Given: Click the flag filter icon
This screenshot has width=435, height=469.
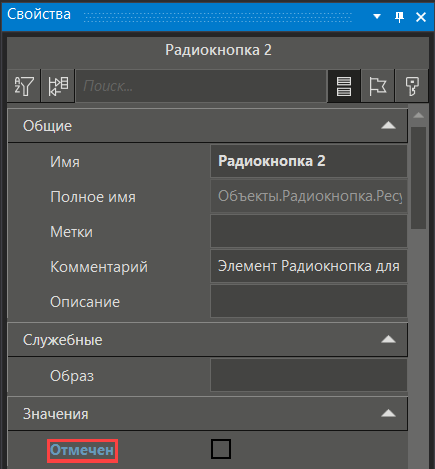Looking at the screenshot, I should (x=378, y=86).
